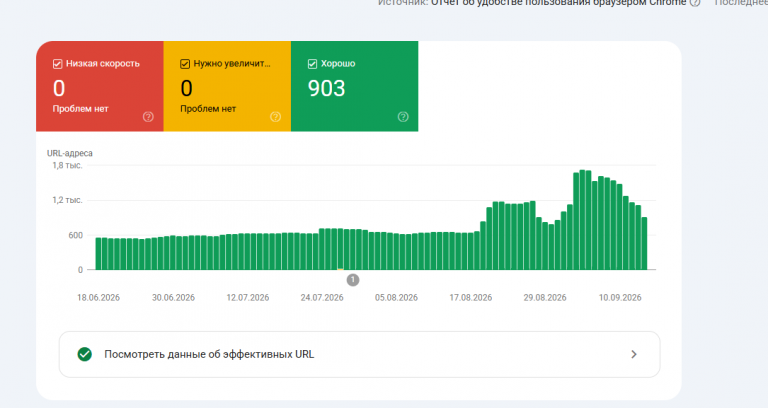The height and width of the screenshot is (408, 768).
Task: Click the 1,2 тыс. axis value
Action: 67,200
